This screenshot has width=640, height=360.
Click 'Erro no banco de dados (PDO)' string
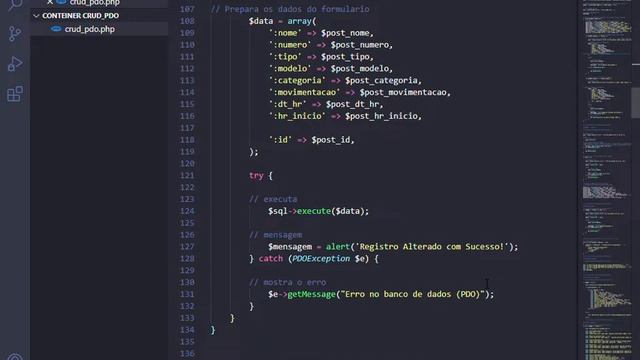pos(412,294)
